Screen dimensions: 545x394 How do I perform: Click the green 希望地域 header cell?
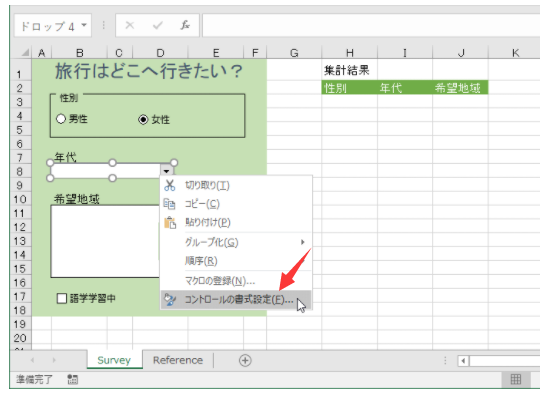coord(461,88)
